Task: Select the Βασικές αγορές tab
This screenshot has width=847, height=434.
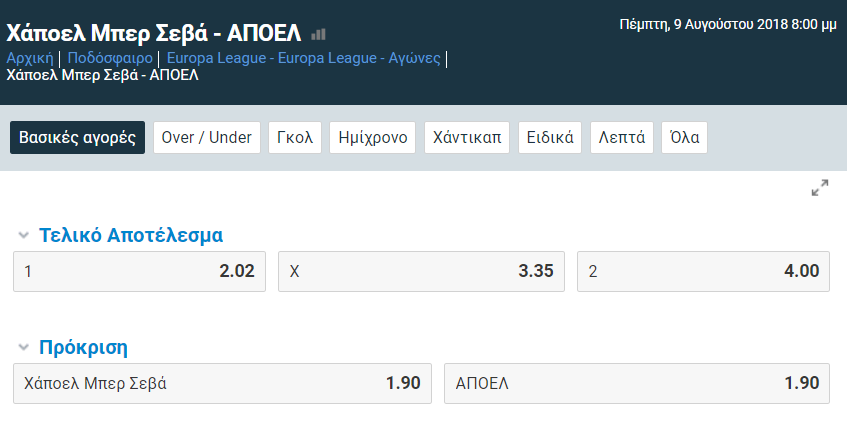Action: click(77, 137)
